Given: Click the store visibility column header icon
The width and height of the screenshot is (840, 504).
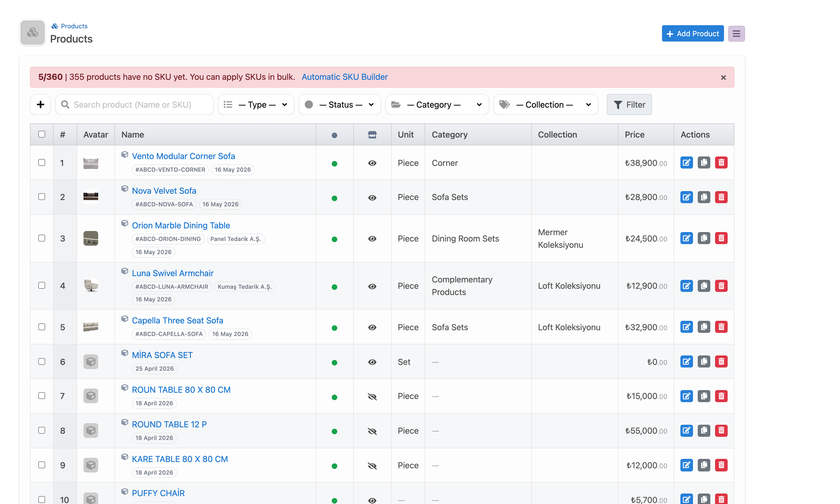Looking at the screenshot, I should pos(372,135).
